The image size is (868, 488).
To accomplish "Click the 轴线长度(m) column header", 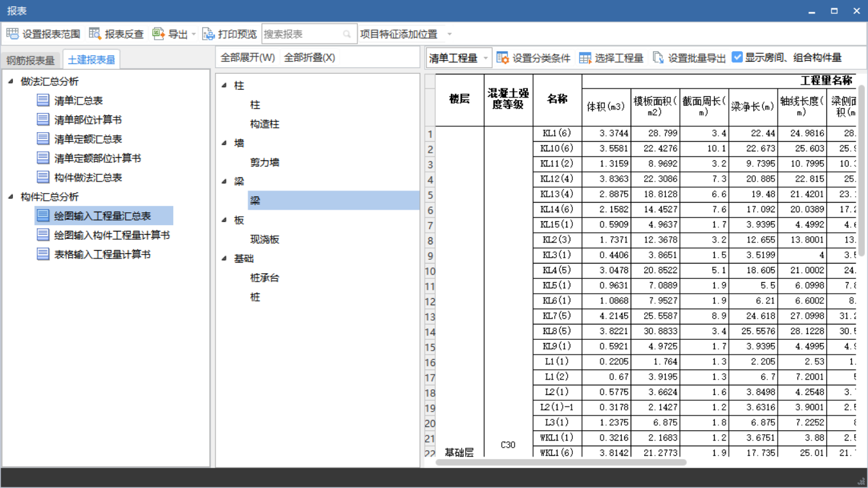I will [x=801, y=107].
